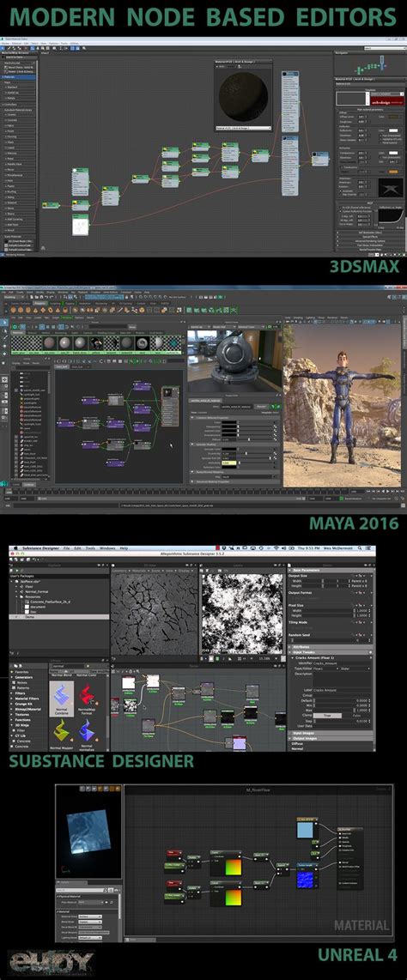Switch to the Textures tab in Maya Hypershade

click(x=33, y=333)
